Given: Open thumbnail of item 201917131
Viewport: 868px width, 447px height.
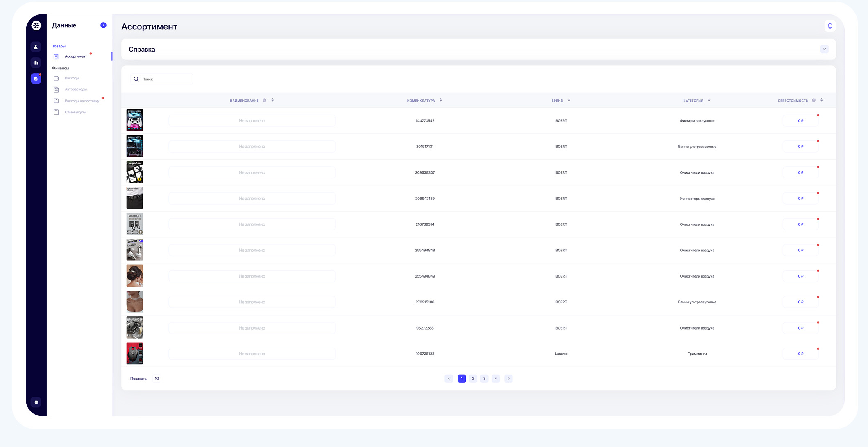Looking at the screenshot, I should (x=134, y=146).
